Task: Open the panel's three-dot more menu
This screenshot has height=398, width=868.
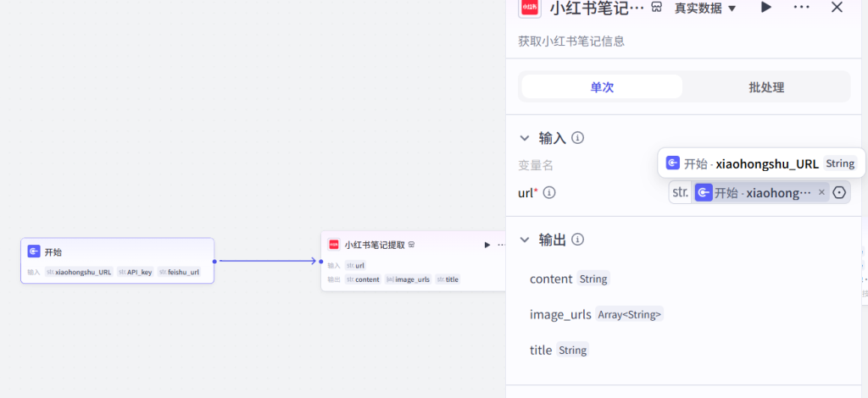Action: point(801,8)
